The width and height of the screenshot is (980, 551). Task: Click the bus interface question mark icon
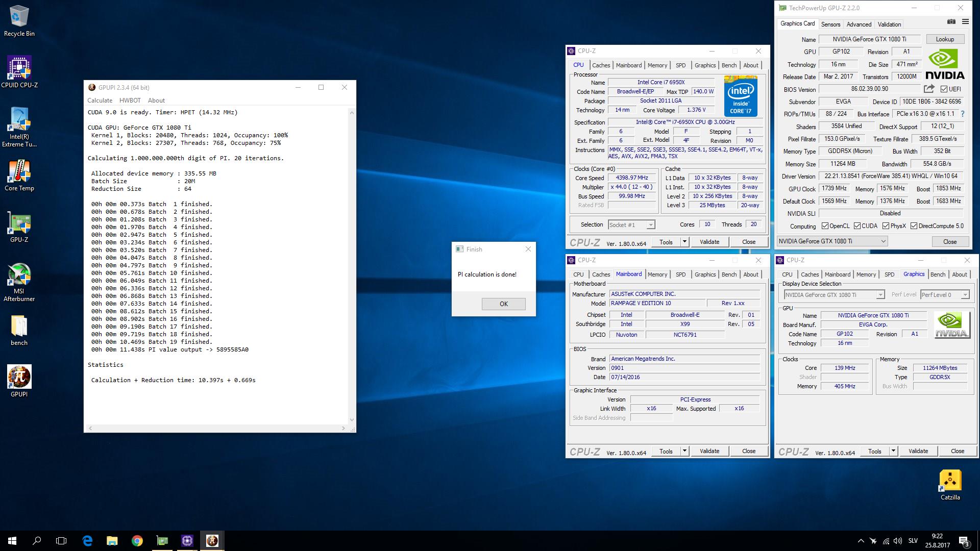pos(963,114)
